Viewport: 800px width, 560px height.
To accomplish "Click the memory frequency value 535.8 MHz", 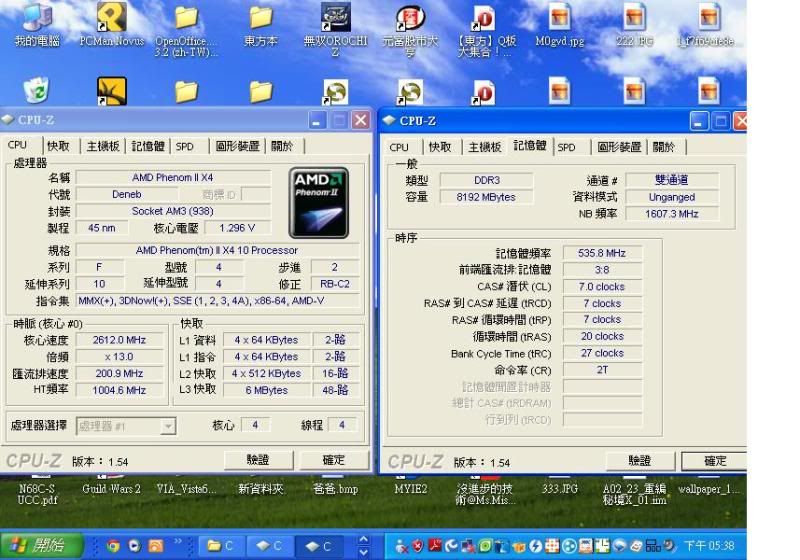I will click(602, 253).
